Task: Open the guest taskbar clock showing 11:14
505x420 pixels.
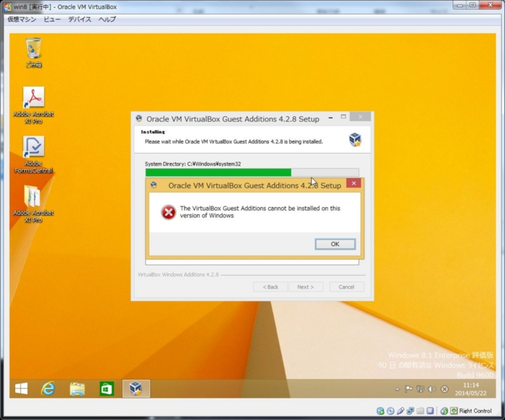Action: click(471, 389)
